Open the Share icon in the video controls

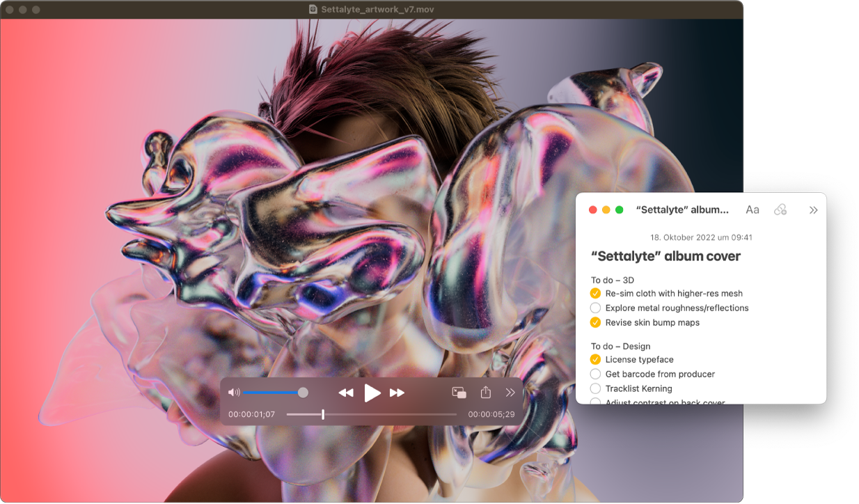(x=485, y=393)
